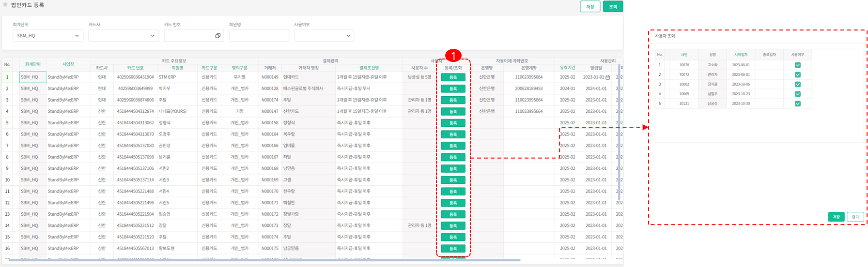Click 조회 button at top right
This screenshot has height=267, width=868.
click(x=613, y=7)
